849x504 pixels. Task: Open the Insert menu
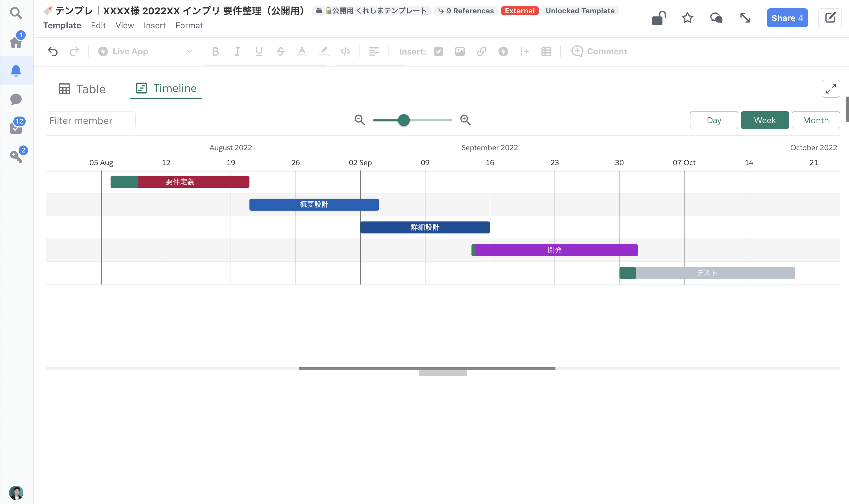(154, 26)
